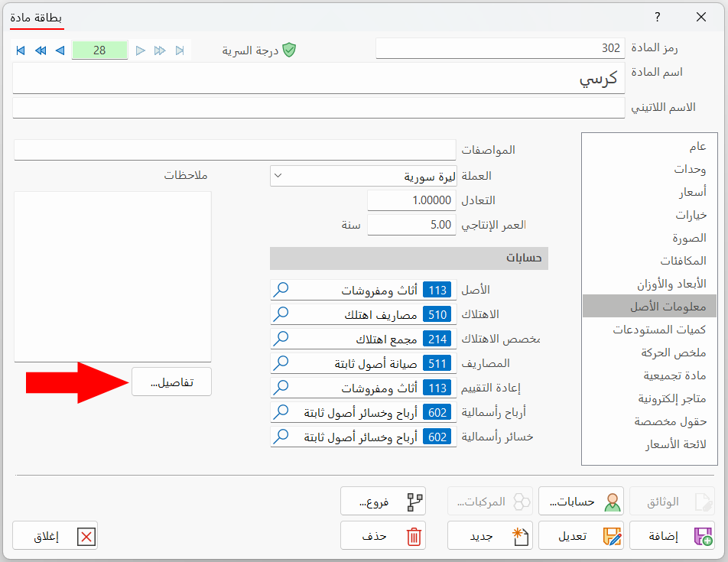Click the جديد new button

490,535
